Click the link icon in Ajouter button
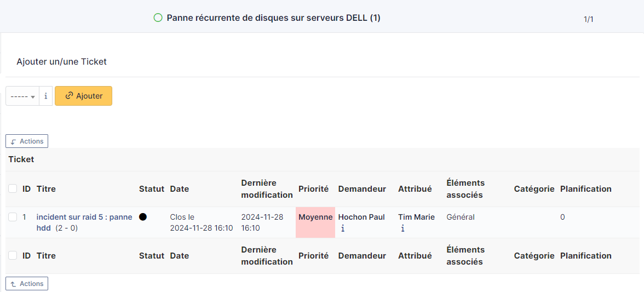Viewport: 644px width, 292px height. [69, 96]
